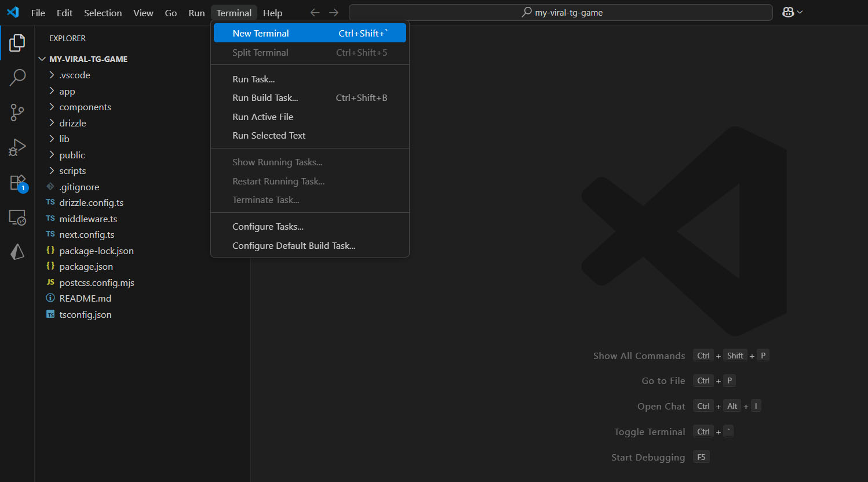Open the Explorer view in activity bar
Image resolution: width=868 pixels, height=482 pixels.
point(17,42)
